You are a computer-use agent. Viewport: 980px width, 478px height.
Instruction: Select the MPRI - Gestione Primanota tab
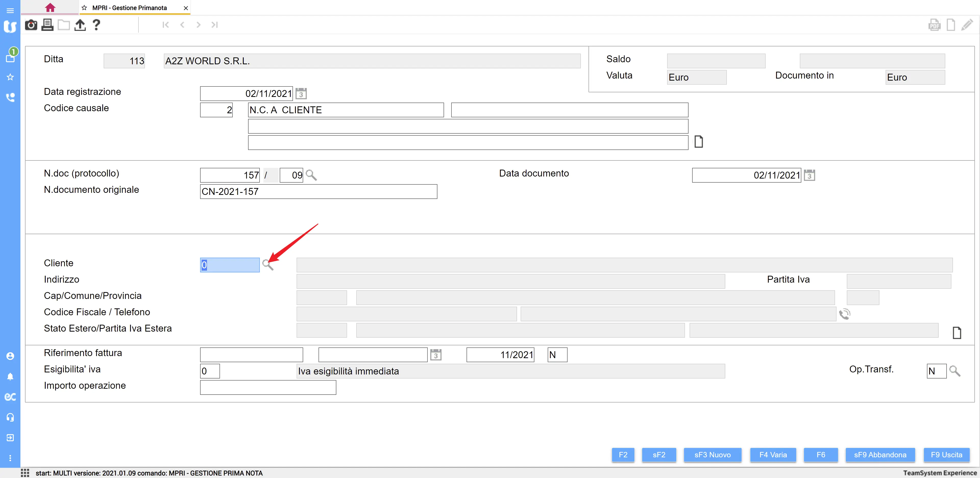pyautogui.click(x=129, y=8)
